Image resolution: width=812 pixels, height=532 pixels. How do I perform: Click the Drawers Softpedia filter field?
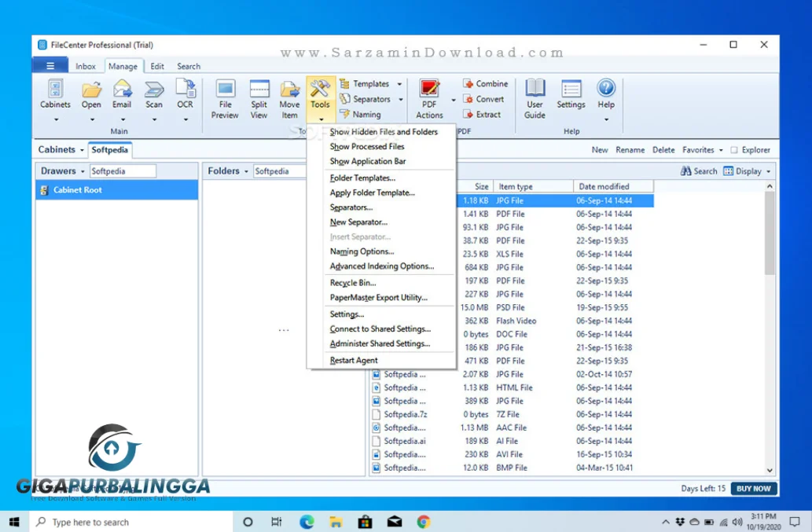click(x=123, y=171)
